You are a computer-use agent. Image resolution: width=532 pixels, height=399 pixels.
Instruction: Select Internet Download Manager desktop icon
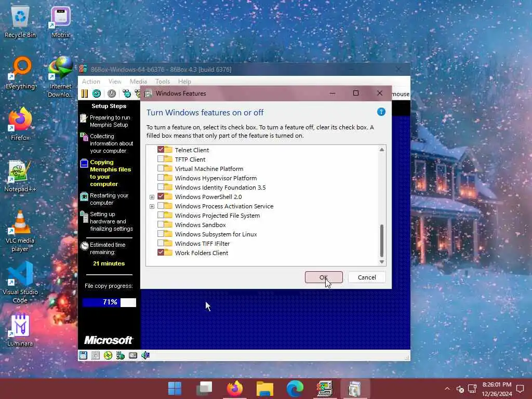tap(60, 77)
